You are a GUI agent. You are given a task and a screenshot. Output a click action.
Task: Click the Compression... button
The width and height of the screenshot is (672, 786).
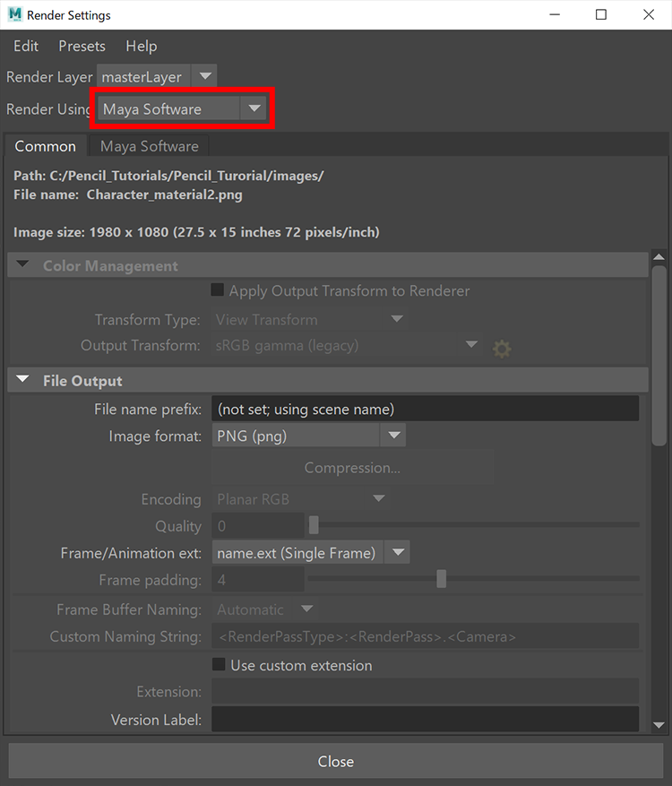352,468
